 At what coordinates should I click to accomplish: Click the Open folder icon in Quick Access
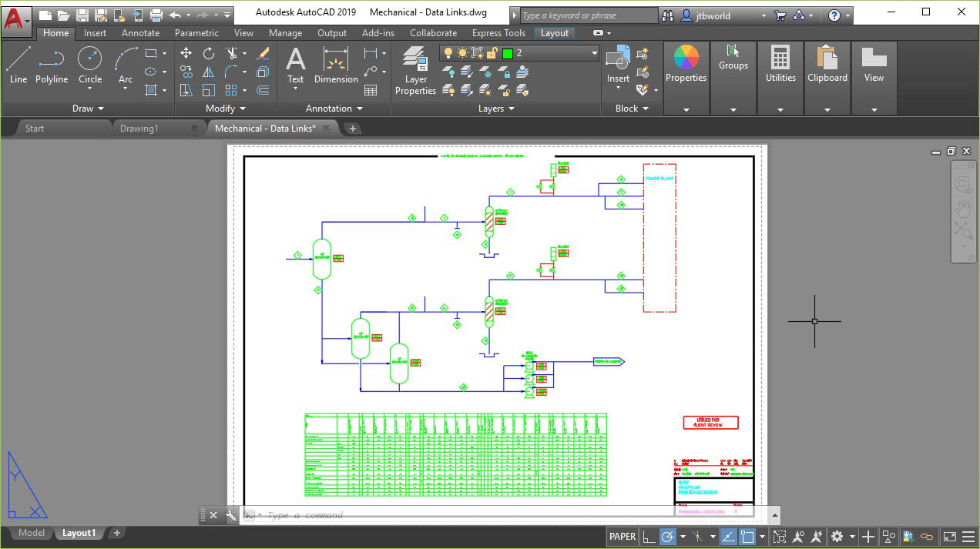(x=63, y=15)
